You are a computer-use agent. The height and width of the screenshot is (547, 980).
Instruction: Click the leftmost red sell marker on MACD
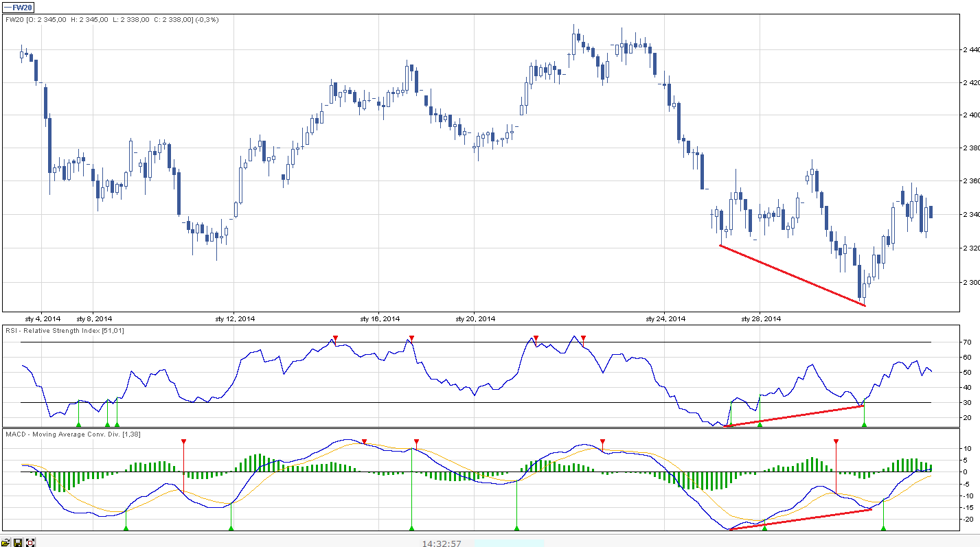point(184,442)
